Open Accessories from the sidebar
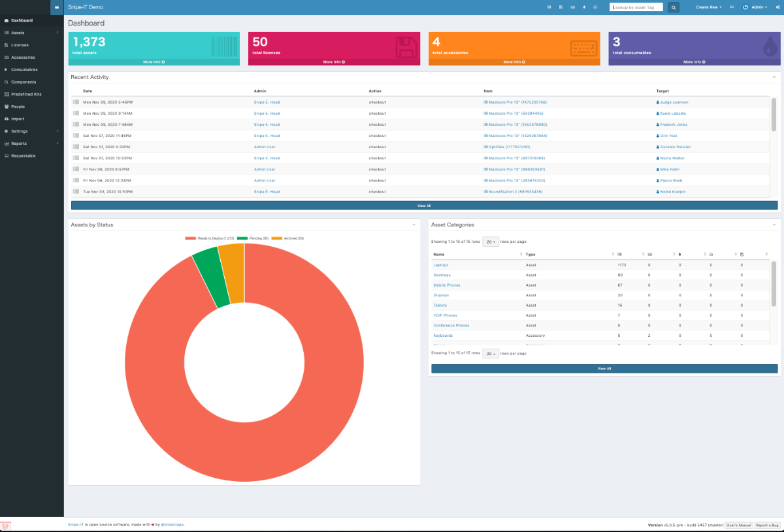This screenshot has width=784, height=532. [31, 57]
